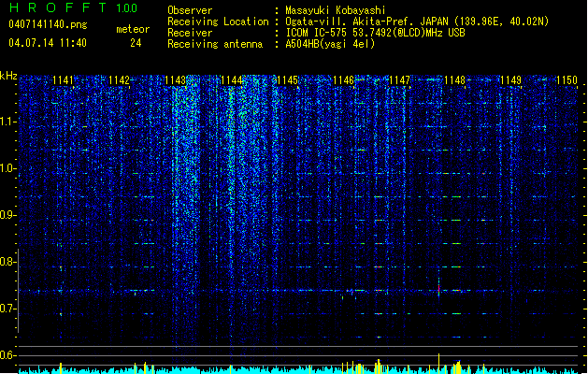Click the 1148 time marker
The image size is (588, 374).
point(455,80)
